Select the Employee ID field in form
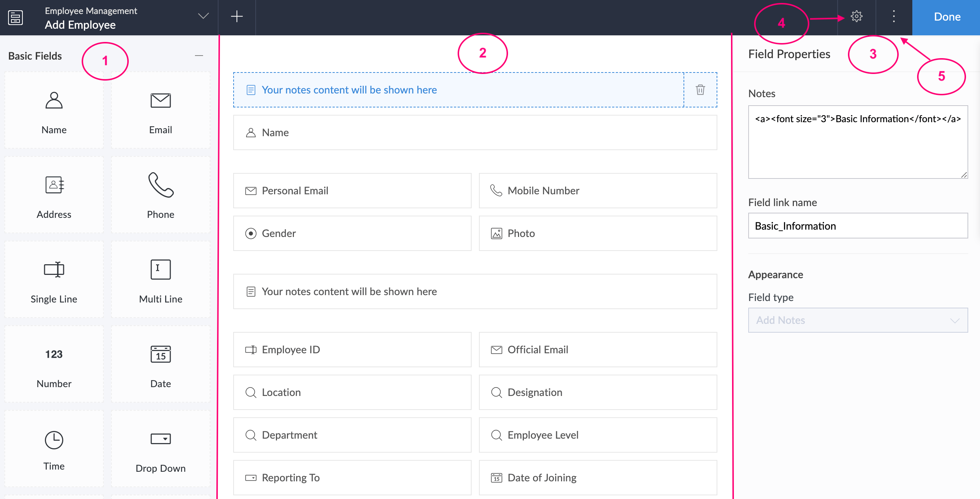 click(352, 350)
